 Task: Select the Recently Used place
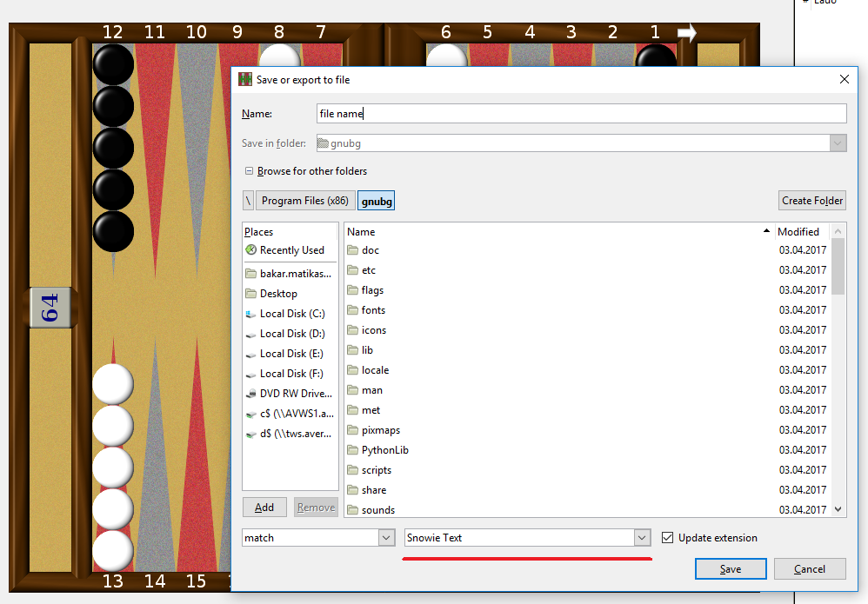290,250
